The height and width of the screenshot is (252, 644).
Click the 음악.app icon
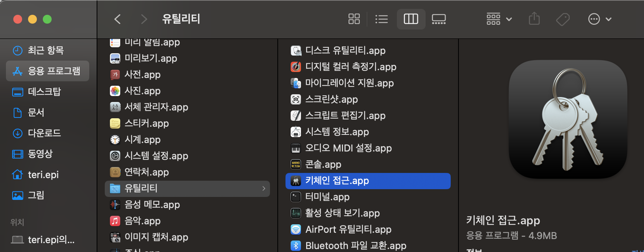click(115, 221)
